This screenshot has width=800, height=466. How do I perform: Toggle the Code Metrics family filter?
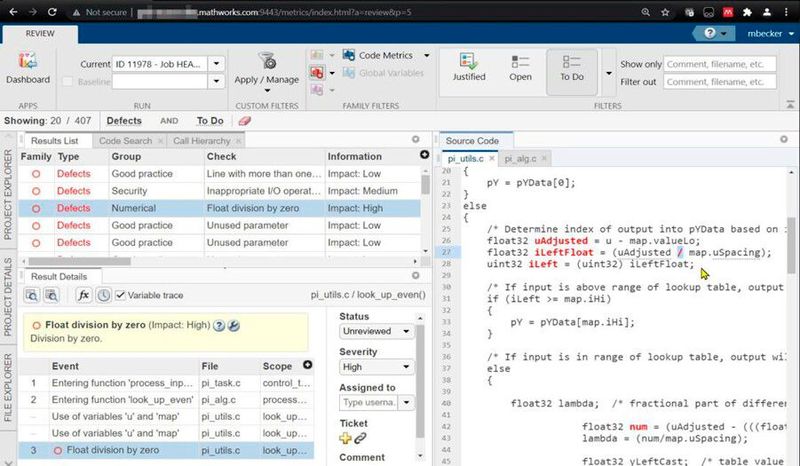tap(378, 55)
